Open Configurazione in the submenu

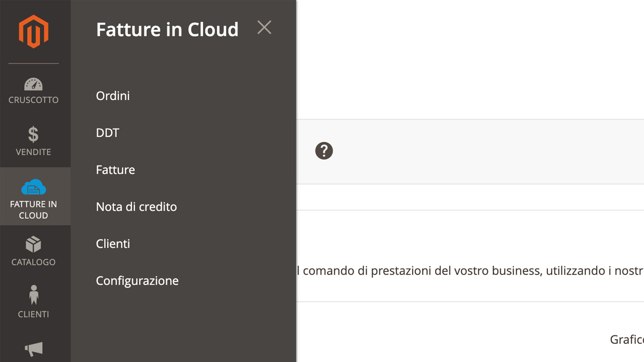[137, 281]
